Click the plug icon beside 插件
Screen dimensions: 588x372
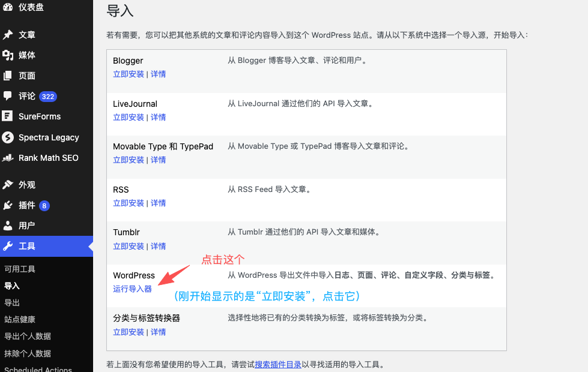coord(7,205)
